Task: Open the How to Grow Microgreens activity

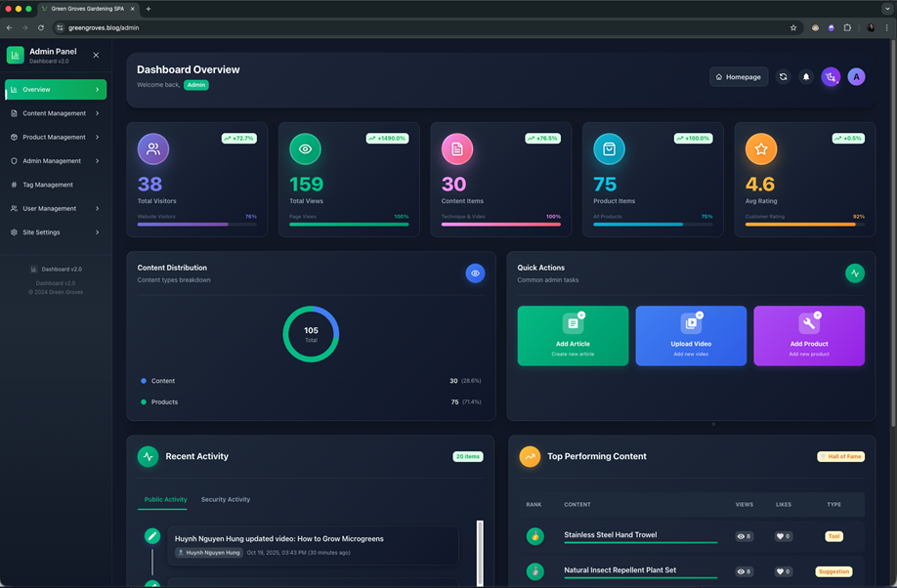Action: 313,546
